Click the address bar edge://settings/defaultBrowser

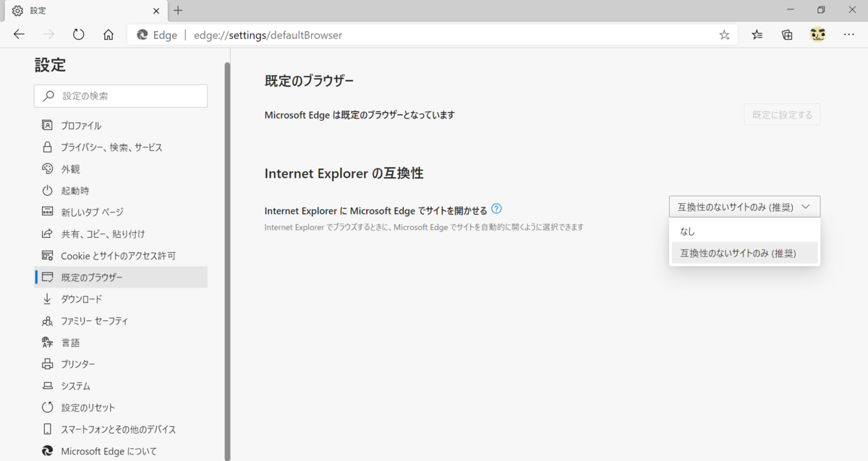pos(431,35)
